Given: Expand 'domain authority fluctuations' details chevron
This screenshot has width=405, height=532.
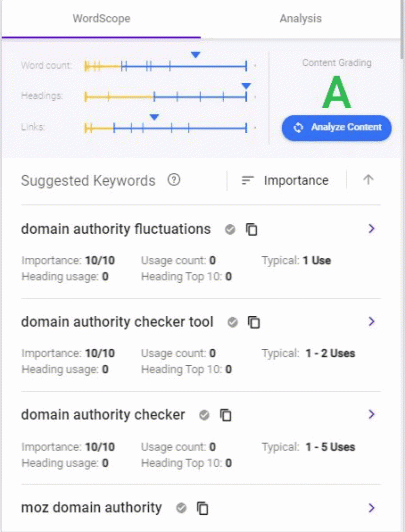Looking at the screenshot, I should coord(371,229).
